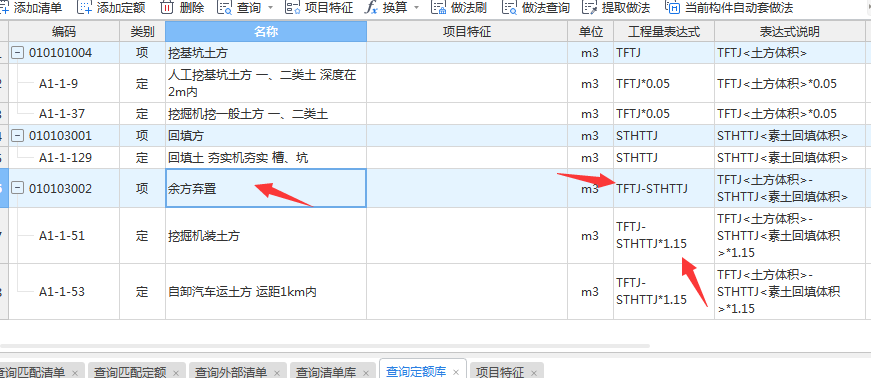This screenshot has width=871, height=378.
Task: Click the 编码 column header
Action: click(64, 32)
